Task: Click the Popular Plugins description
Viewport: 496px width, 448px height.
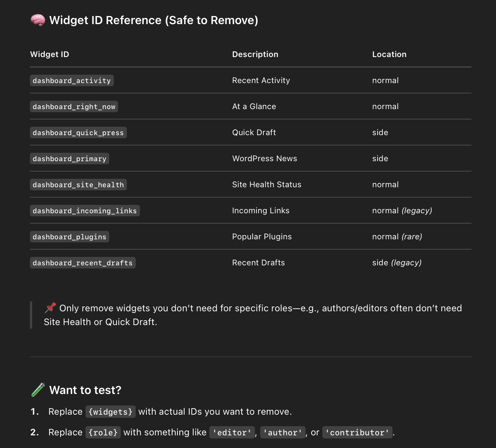Action: (262, 237)
